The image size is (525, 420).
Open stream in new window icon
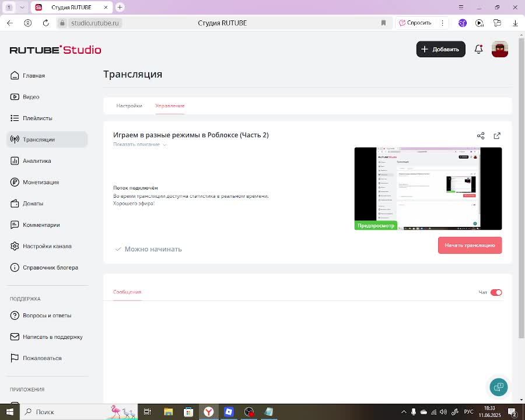497,136
